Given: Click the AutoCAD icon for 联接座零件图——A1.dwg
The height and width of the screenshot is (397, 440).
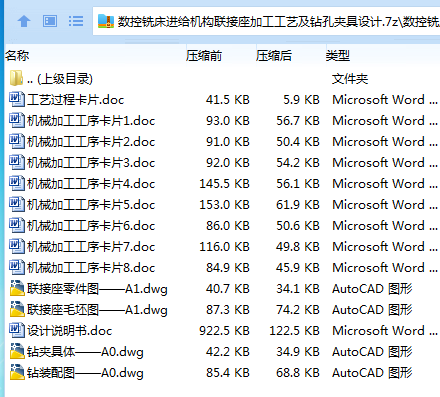Looking at the screenshot, I should pyautogui.click(x=17, y=288).
